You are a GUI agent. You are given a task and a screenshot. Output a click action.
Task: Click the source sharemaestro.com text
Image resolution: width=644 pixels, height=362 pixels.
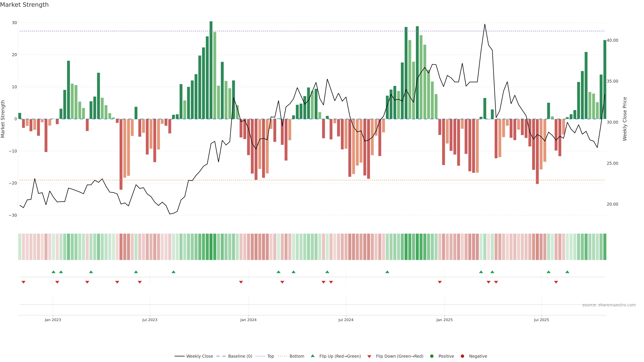pyautogui.click(x=609, y=305)
